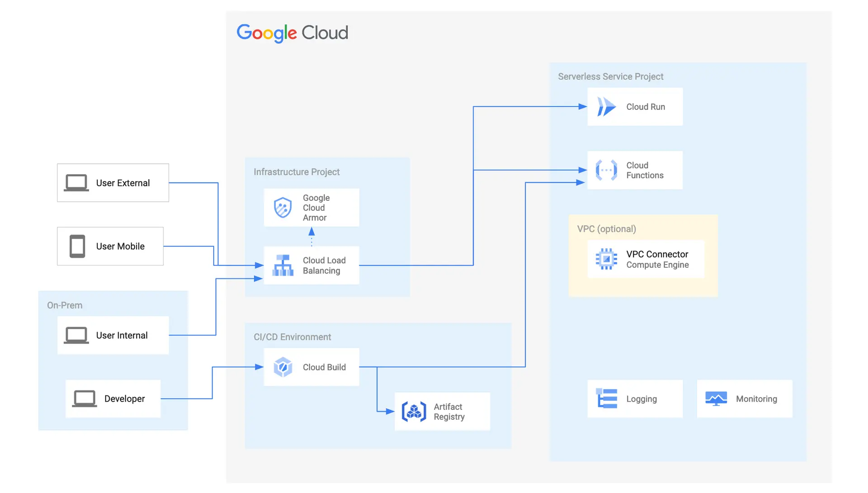Click the Cloud Run icon

[606, 107]
